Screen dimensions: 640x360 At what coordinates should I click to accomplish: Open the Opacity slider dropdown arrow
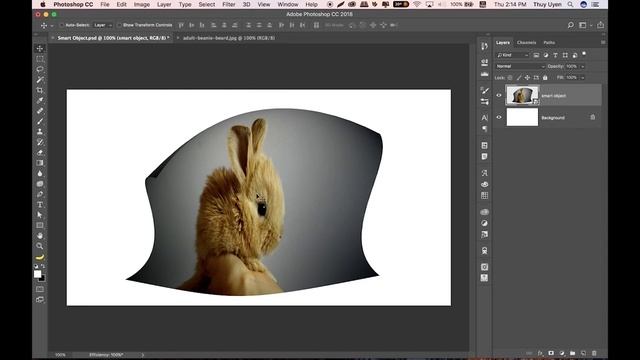click(582, 66)
